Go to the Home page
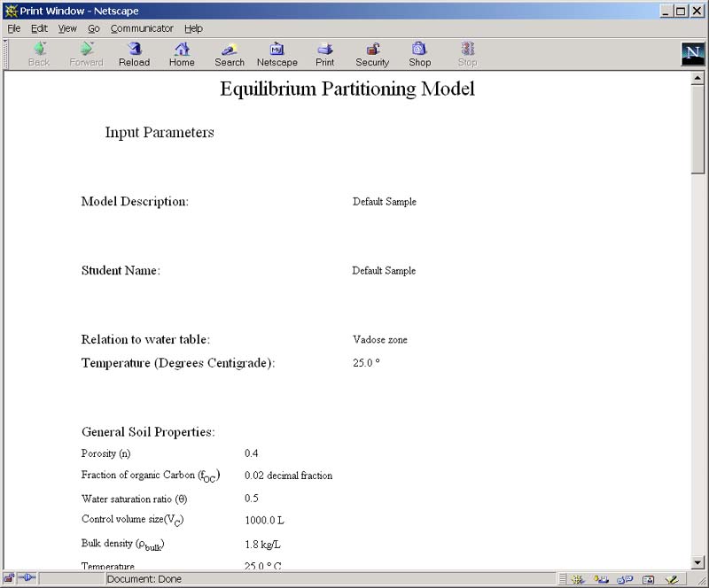Screen dimensions: 709x588 coord(182,53)
